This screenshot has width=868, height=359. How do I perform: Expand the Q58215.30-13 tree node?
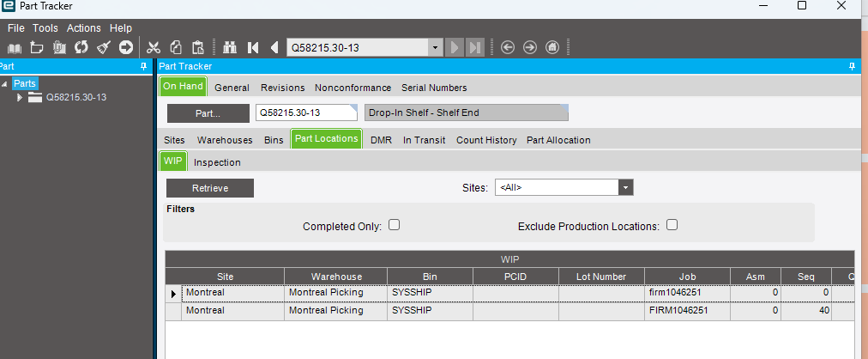click(x=20, y=97)
